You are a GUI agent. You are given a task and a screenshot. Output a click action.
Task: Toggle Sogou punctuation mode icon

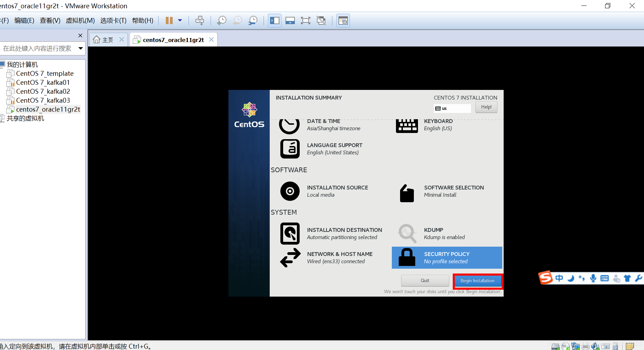581,278
